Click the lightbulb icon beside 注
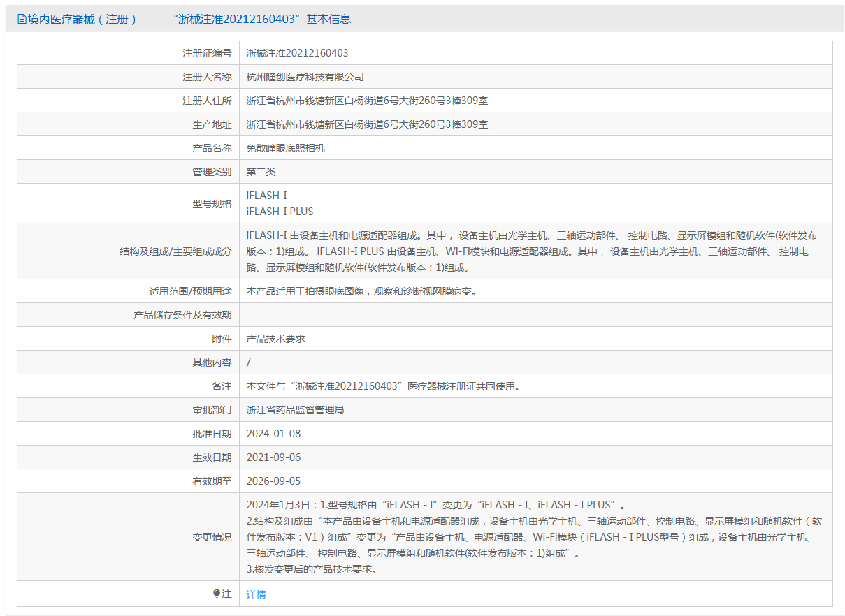 (217, 594)
